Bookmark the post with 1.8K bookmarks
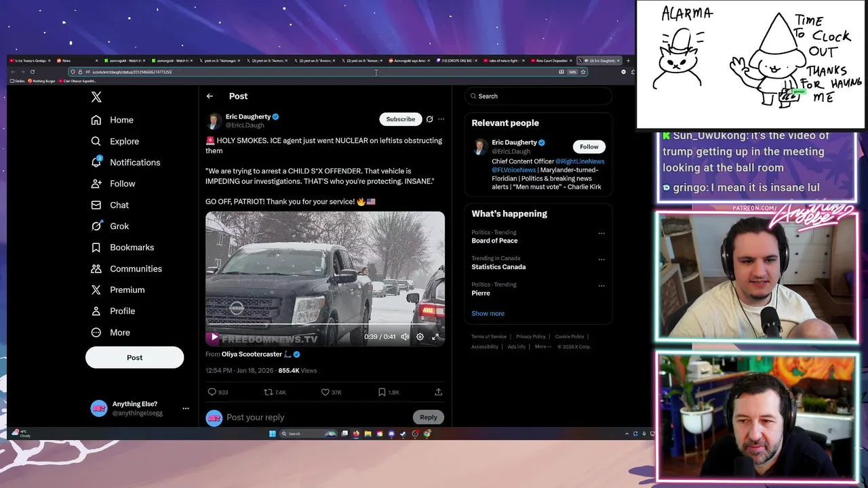868x488 pixels. [388, 392]
